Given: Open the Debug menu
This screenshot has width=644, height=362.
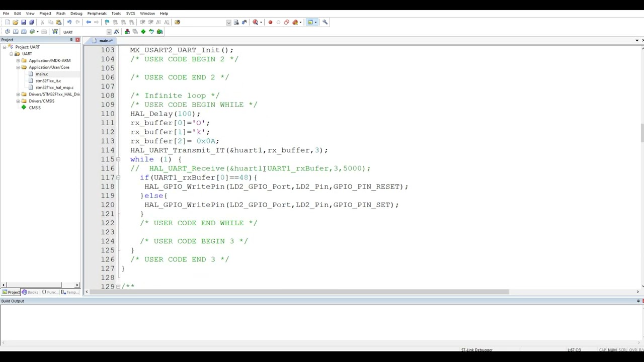Looking at the screenshot, I should pos(76,14).
